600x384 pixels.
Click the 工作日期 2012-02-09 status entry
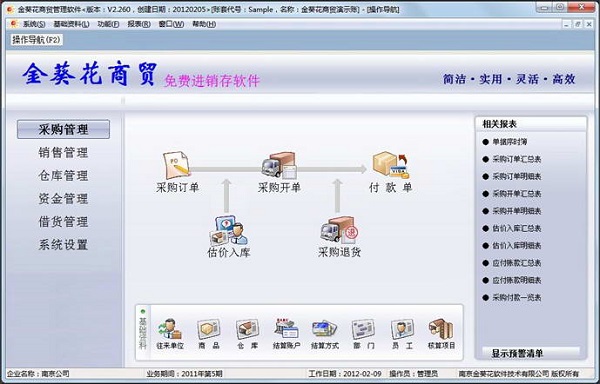(x=345, y=374)
